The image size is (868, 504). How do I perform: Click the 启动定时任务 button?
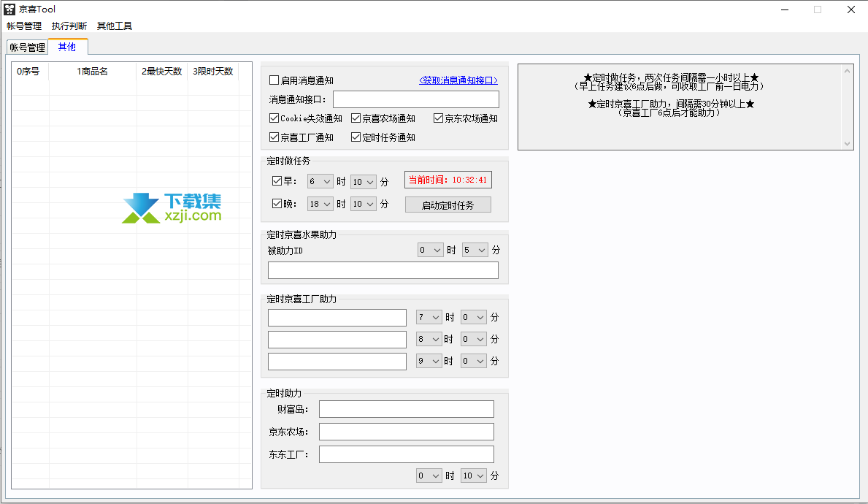[x=448, y=205]
